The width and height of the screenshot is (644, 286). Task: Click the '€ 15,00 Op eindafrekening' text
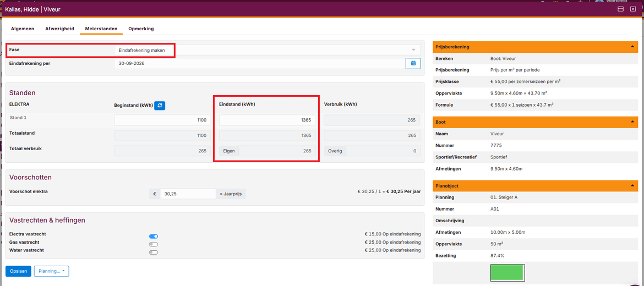click(392, 234)
